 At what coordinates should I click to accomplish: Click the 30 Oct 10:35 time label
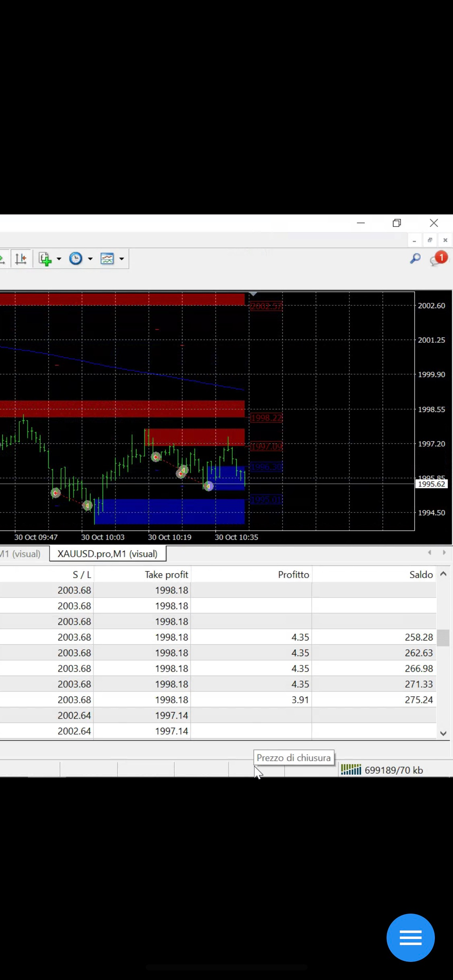click(236, 537)
